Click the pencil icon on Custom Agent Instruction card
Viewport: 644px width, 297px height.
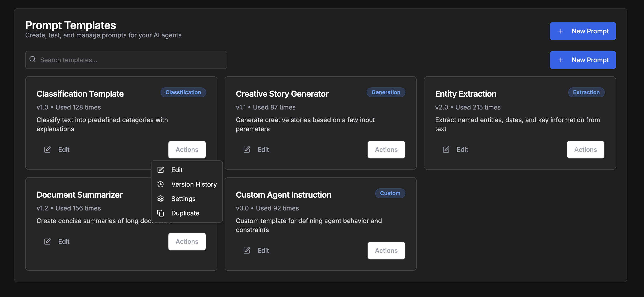[x=246, y=251]
